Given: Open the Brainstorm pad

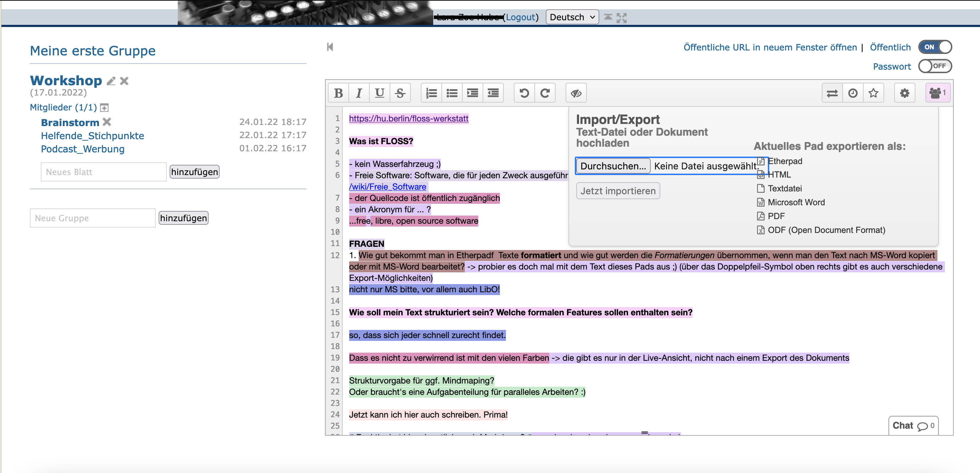Looking at the screenshot, I should coord(70,123).
